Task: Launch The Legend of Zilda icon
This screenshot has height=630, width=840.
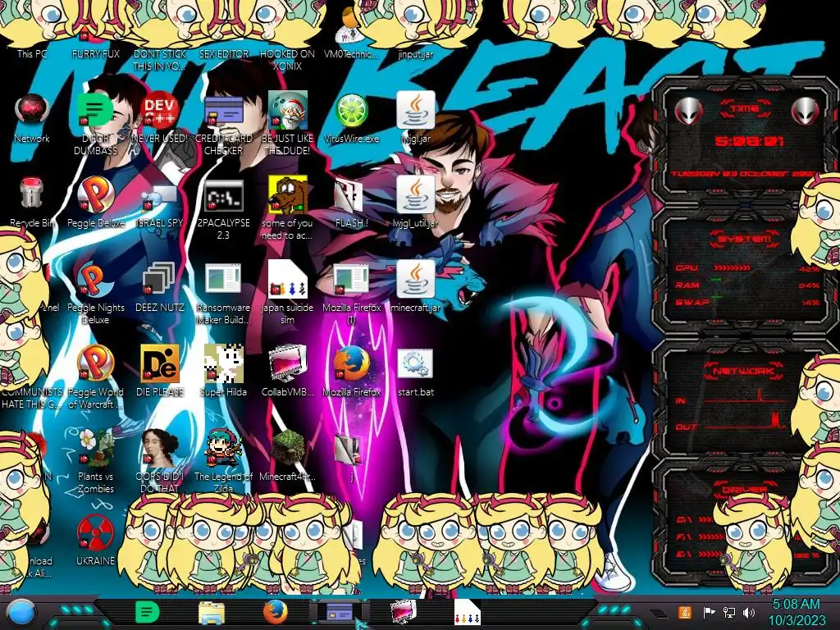Action: [x=223, y=462]
